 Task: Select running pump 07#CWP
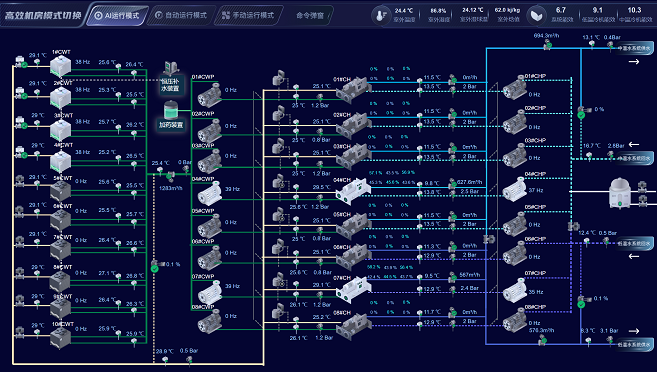pos(210,291)
